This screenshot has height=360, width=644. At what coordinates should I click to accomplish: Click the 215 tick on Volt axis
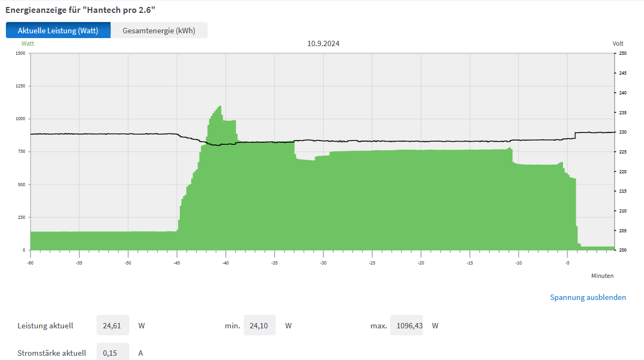(623, 191)
